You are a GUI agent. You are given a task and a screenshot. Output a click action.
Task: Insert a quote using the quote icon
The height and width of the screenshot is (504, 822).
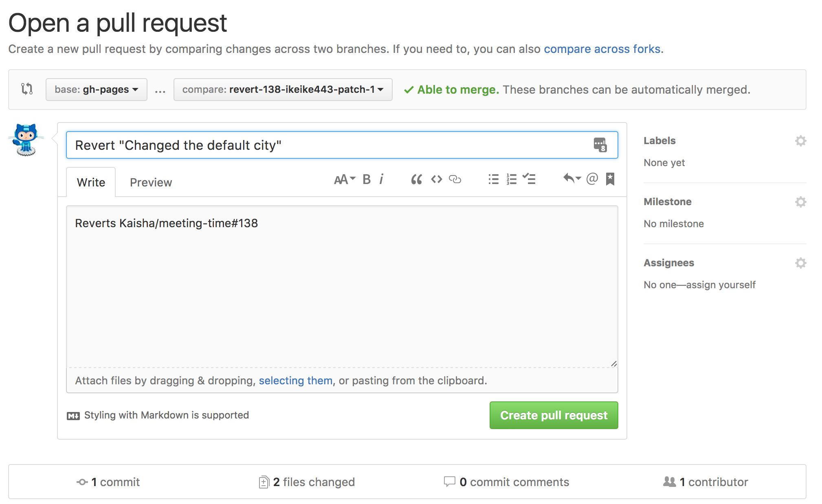416,179
